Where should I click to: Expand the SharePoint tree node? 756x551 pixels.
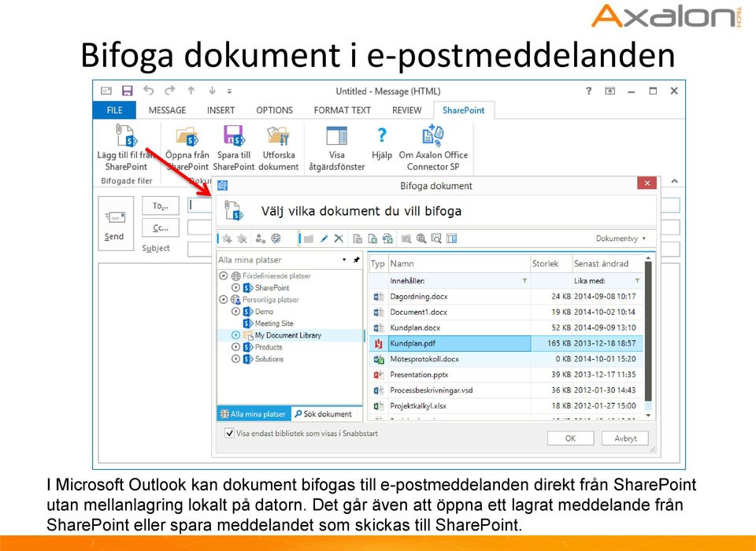click(235, 288)
